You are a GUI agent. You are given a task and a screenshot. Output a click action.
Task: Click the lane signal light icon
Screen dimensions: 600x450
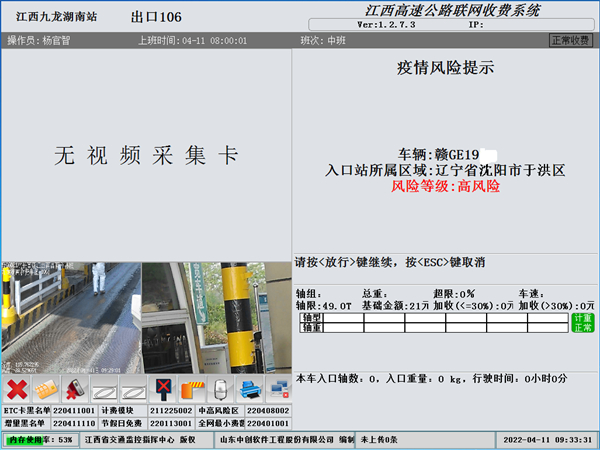[x=163, y=388]
